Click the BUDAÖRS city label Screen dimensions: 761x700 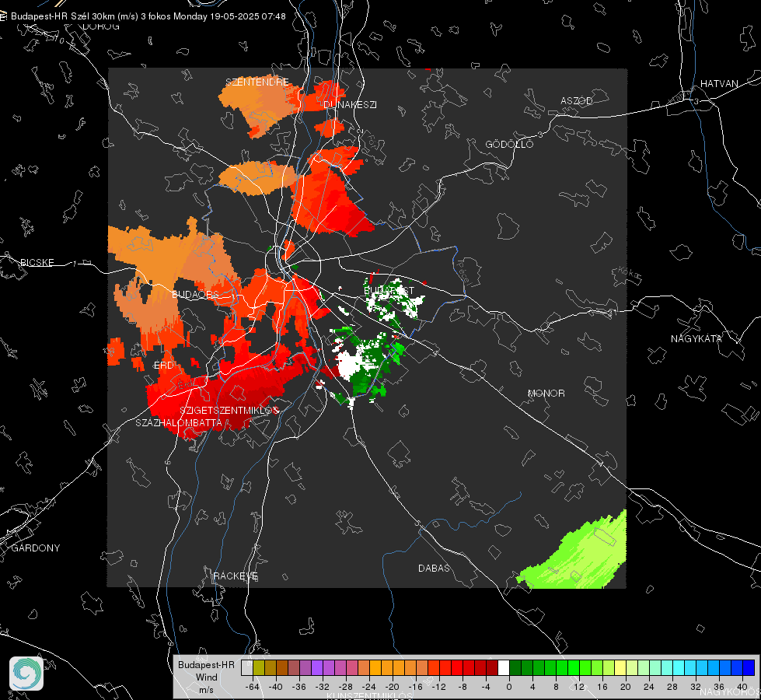click(195, 294)
